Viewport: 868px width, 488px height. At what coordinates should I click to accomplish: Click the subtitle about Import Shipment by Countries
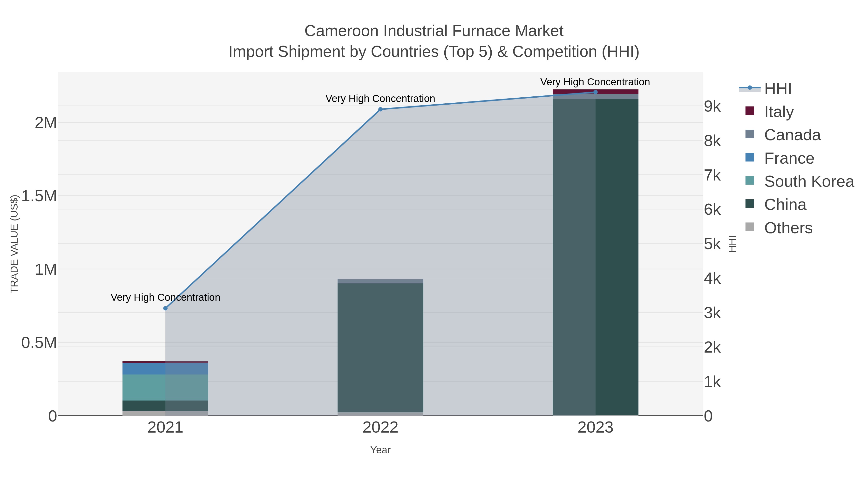tap(434, 52)
